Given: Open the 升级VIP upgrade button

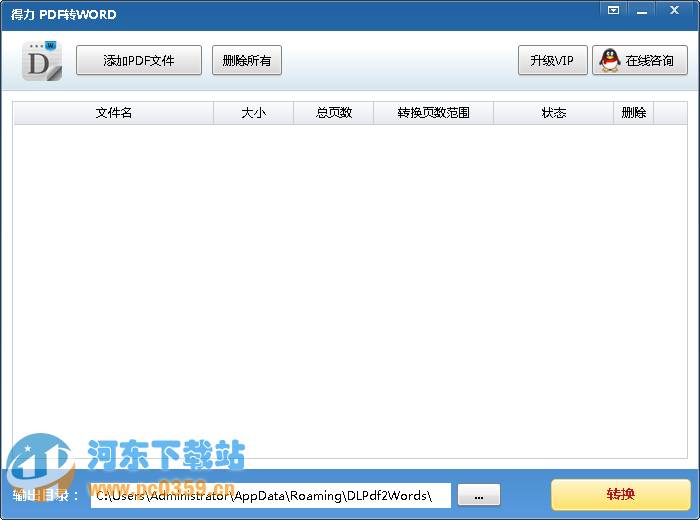Looking at the screenshot, I should coord(553,60).
